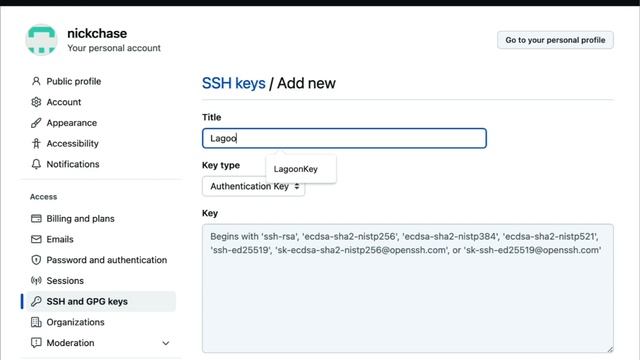
Task: Click the Public profile person icon
Action: pos(36,81)
